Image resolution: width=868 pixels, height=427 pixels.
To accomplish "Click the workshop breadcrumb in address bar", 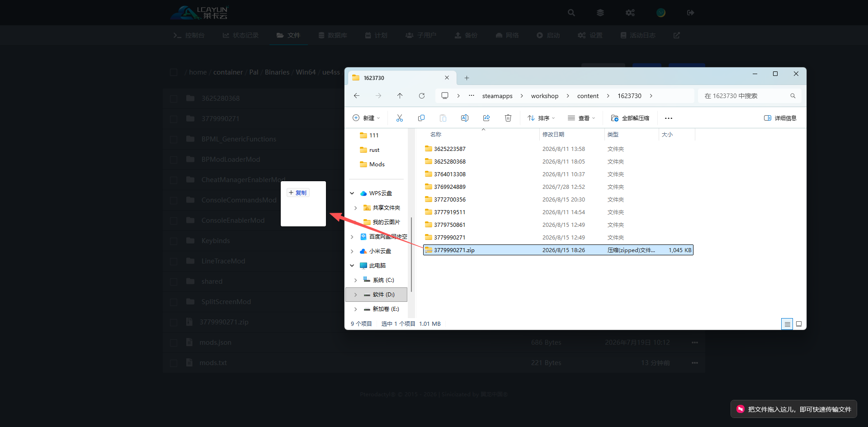I will point(545,96).
